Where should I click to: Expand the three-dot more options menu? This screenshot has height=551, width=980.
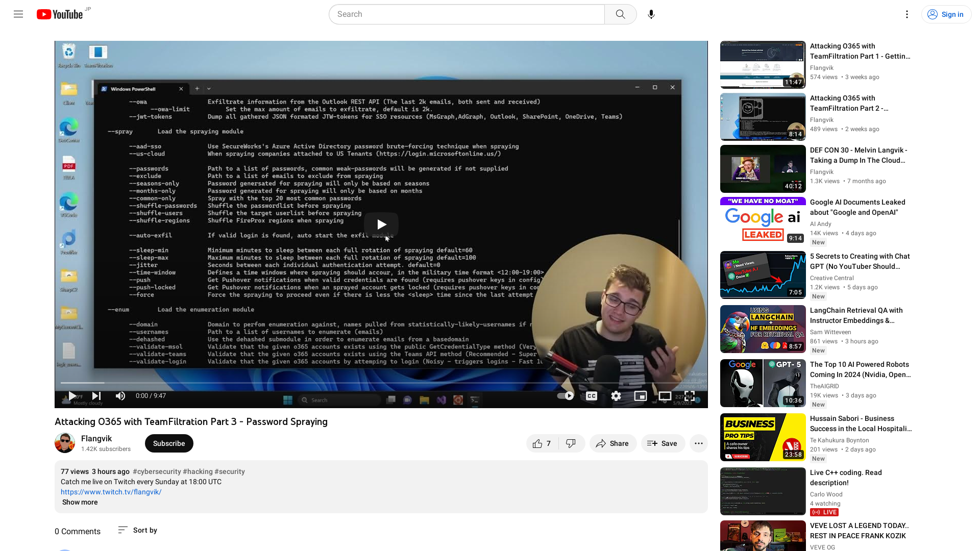(x=699, y=443)
